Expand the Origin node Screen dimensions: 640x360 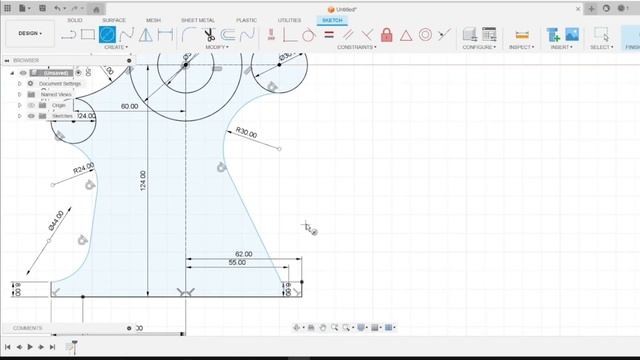(x=19, y=105)
